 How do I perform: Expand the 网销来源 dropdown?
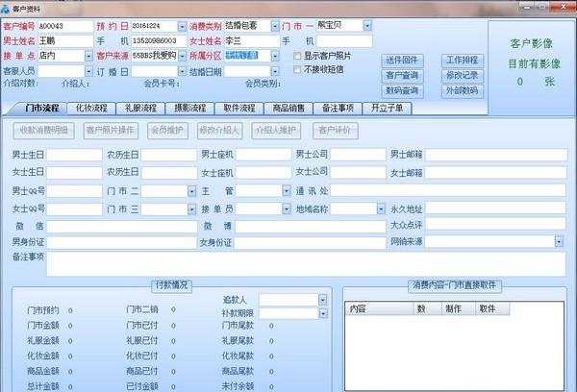[559, 241]
